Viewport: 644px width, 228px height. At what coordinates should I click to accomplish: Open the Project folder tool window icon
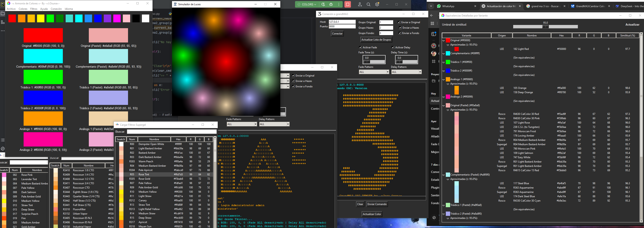click(3, 13)
